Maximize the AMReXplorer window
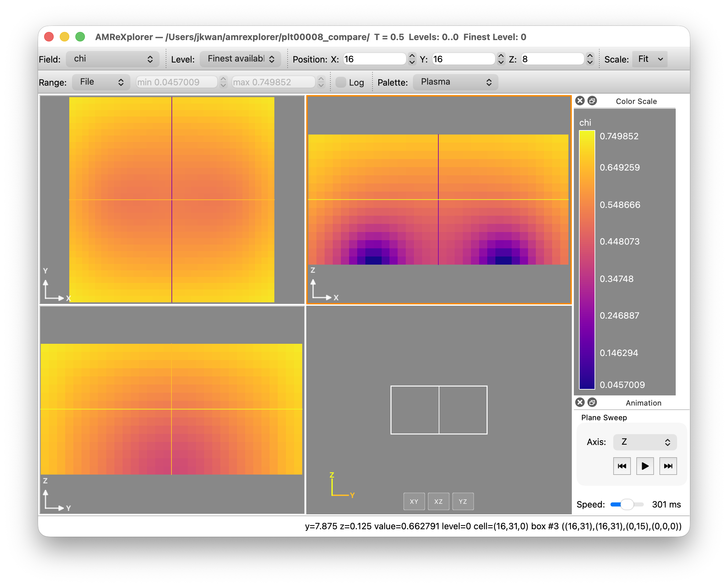 (x=80, y=37)
